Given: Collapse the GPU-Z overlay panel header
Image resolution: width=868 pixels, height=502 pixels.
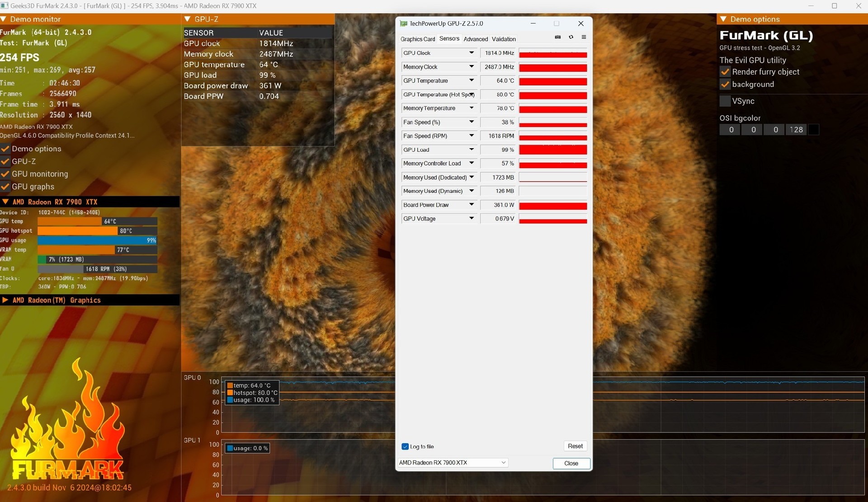Looking at the screenshot, I should (188, 19).
